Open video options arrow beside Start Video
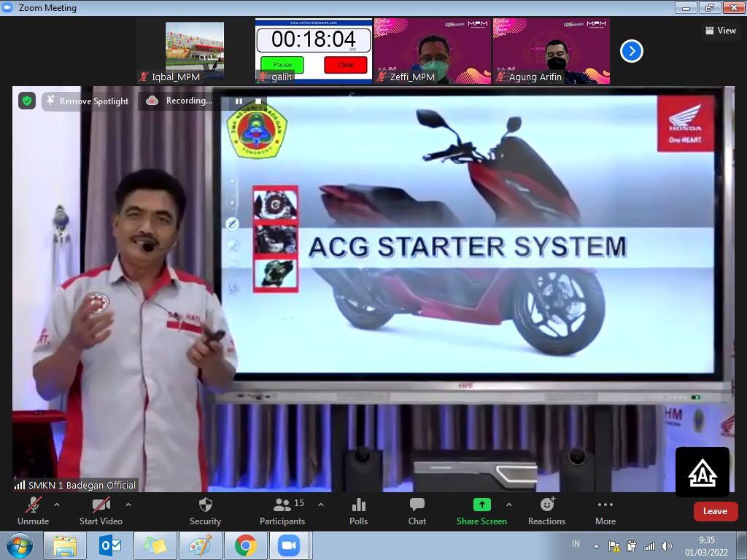 point(128,505)
